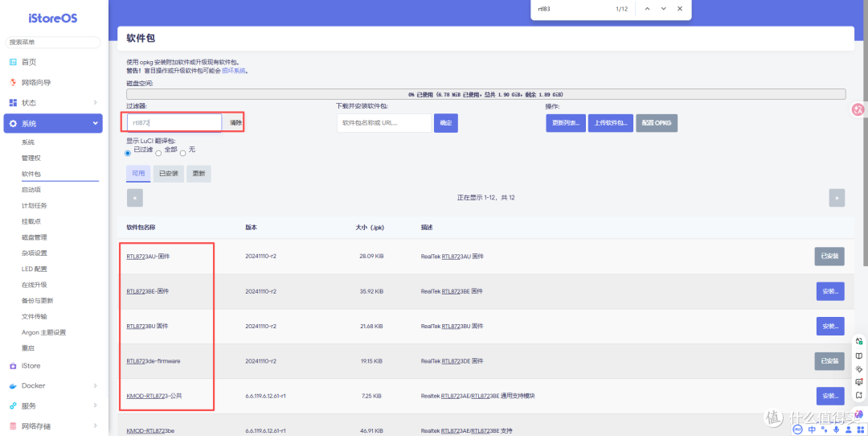Switch to the 已安装 tab
The width and height of the screenshot is (868, 436).
[x=169, y=174]
